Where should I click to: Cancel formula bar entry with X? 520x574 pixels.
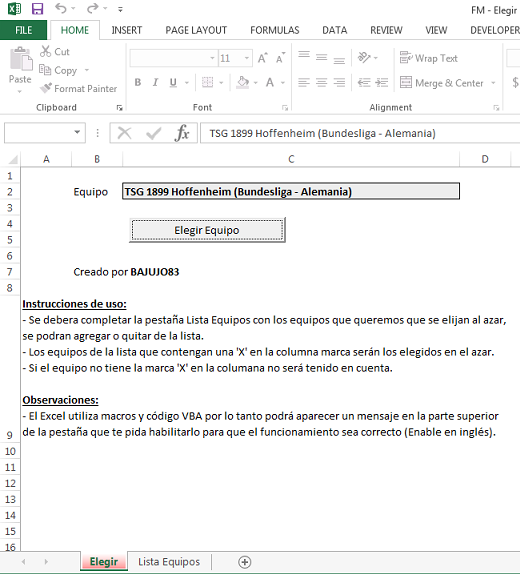click(125, 133)
